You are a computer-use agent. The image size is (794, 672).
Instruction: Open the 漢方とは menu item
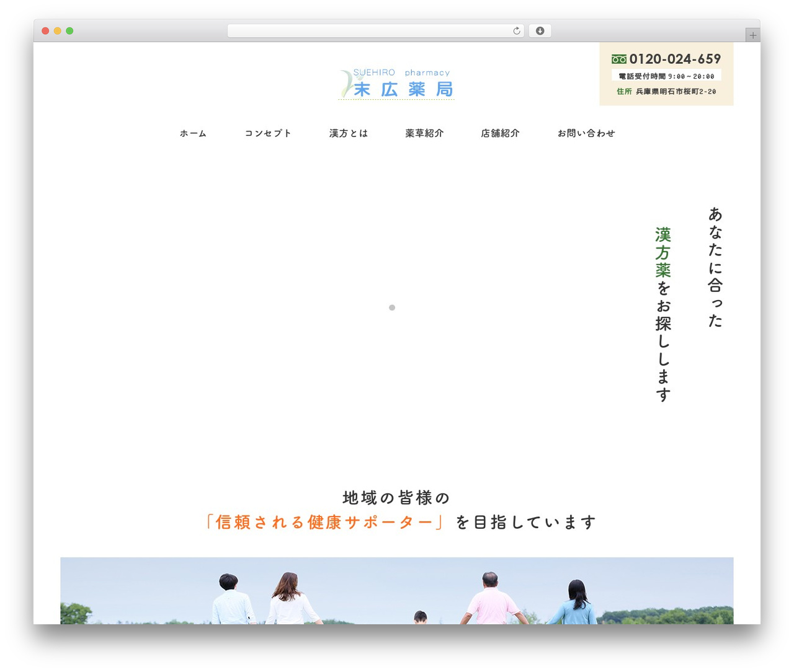pyautogui.click(x=349, y=133)
